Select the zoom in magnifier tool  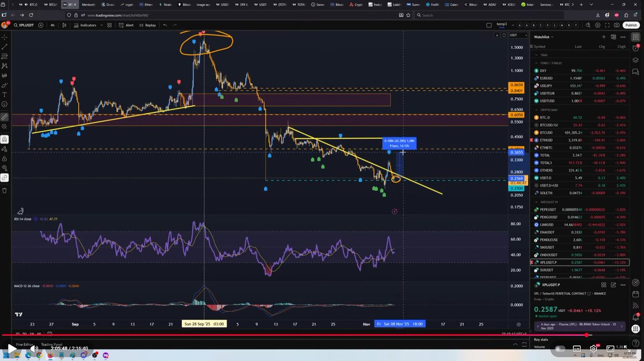tap(5, 126)
